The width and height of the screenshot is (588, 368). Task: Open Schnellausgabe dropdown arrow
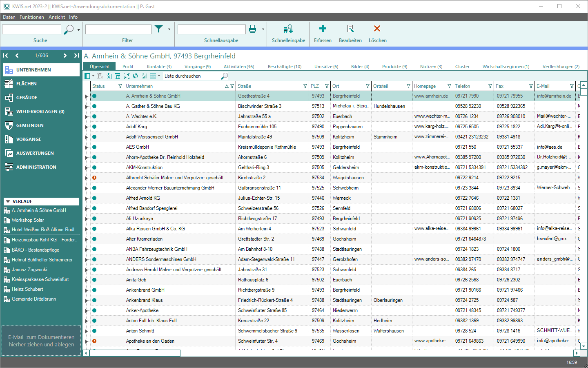[x=263, y=29]
